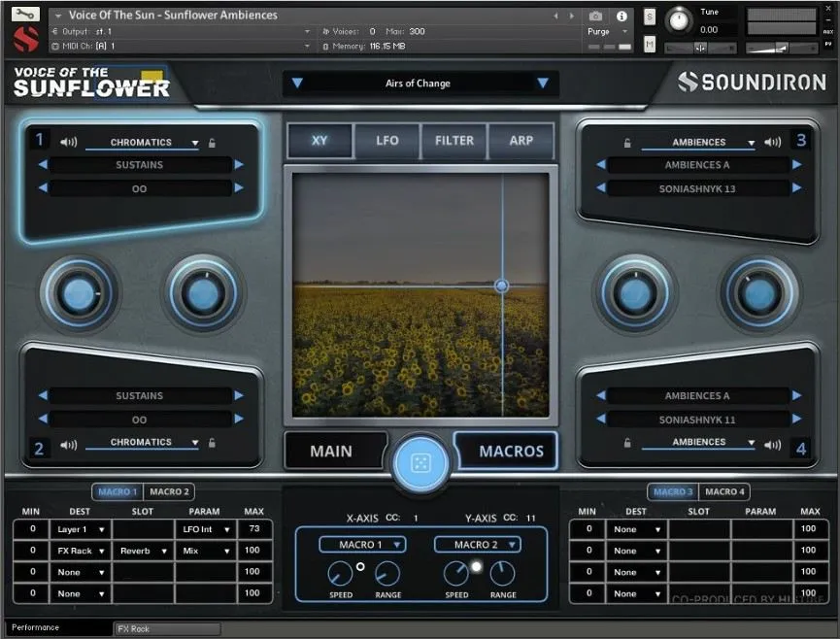The width and height of the screenshot is (840, 639).
Task: Select the MACRO 4 tab
Action: click(x=724, y=491)
